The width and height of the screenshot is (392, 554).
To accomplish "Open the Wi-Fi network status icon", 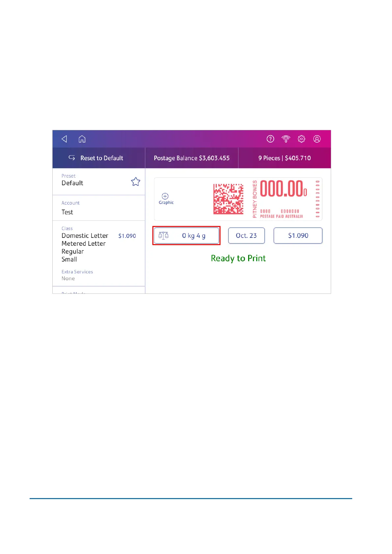I will (286, 139).
